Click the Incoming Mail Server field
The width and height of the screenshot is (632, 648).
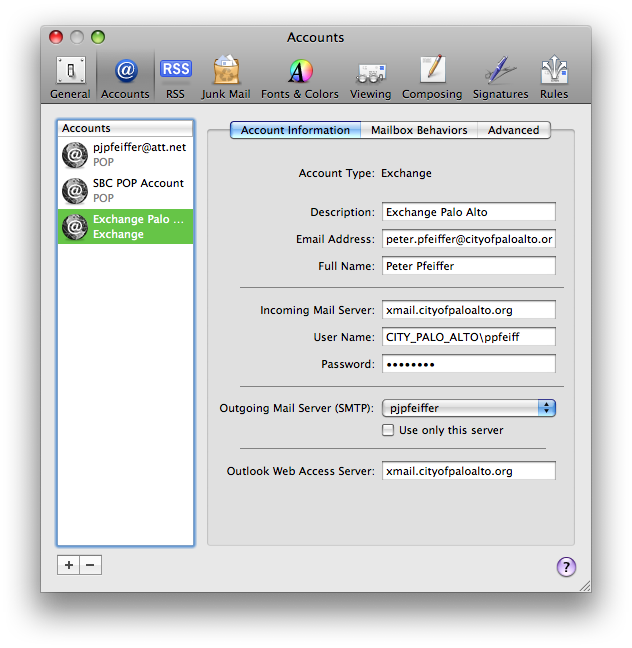pyautogui.click(x=468, y=311)
